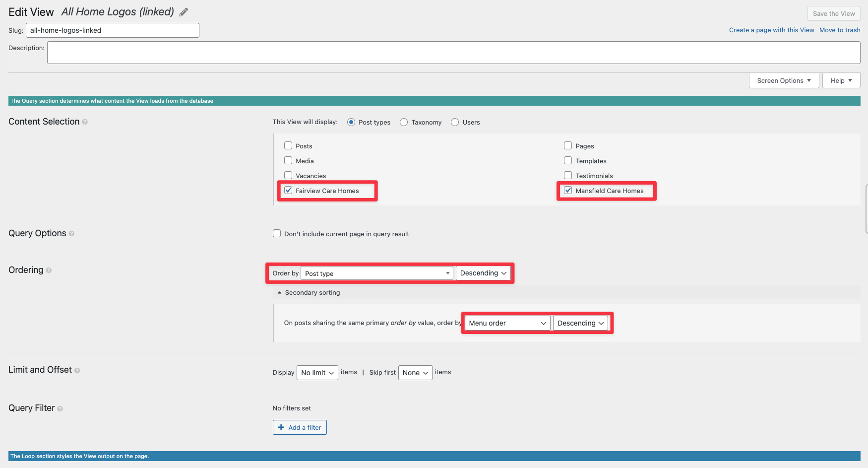
Task: Click the Save the View button
Action: point(834,13)
